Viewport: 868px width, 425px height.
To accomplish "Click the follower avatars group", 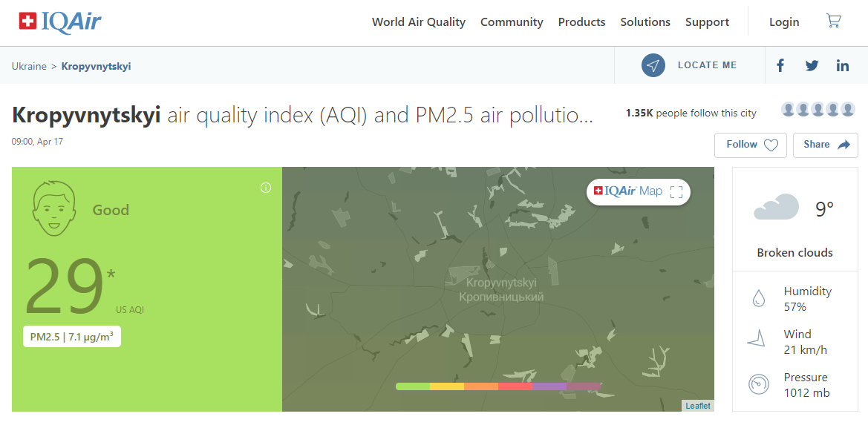I will 818,110.
